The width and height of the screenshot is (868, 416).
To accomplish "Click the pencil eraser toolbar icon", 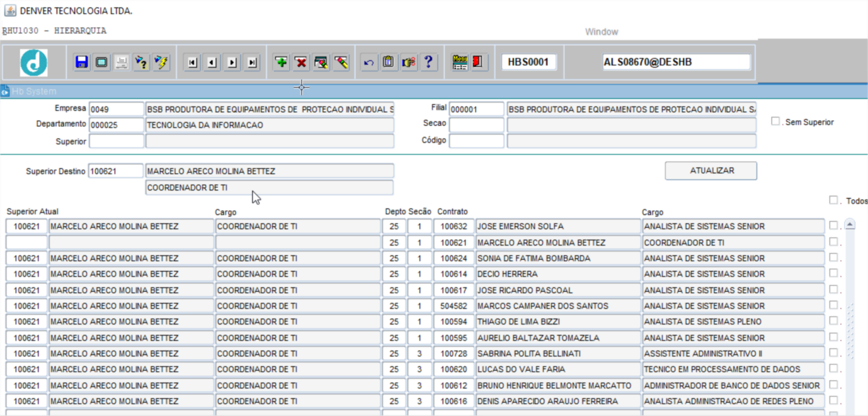I will (x=341, y=62).
